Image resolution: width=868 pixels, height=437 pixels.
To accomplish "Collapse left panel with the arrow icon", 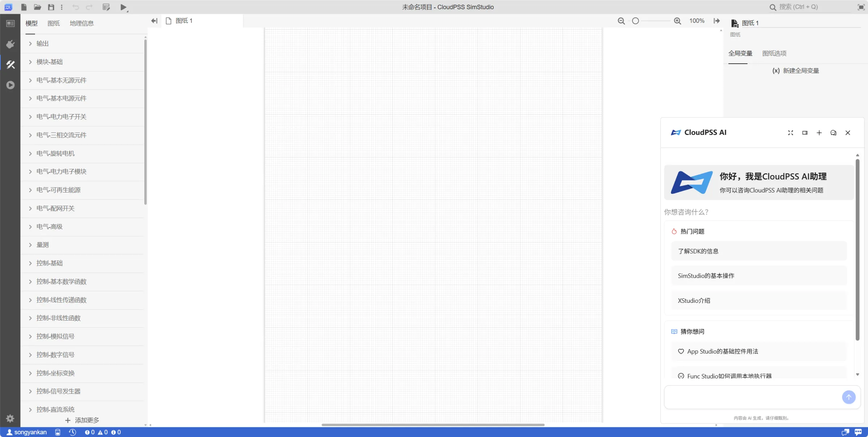I will (154, 21).
